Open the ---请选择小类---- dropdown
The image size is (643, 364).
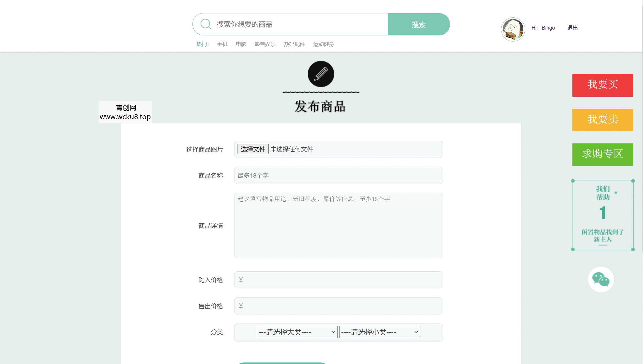tap(379, 332)
